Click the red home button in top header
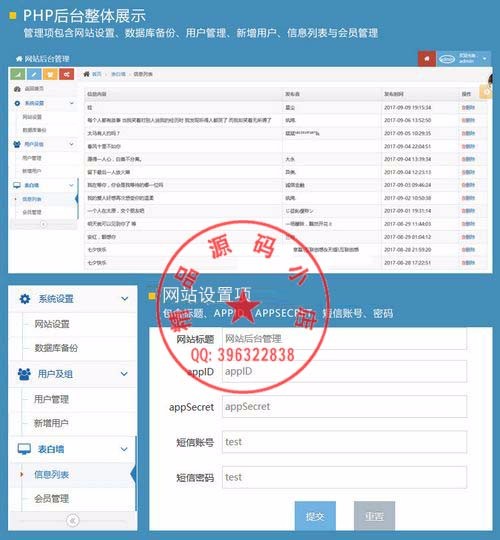500x540 pixels. pos(427,59)
